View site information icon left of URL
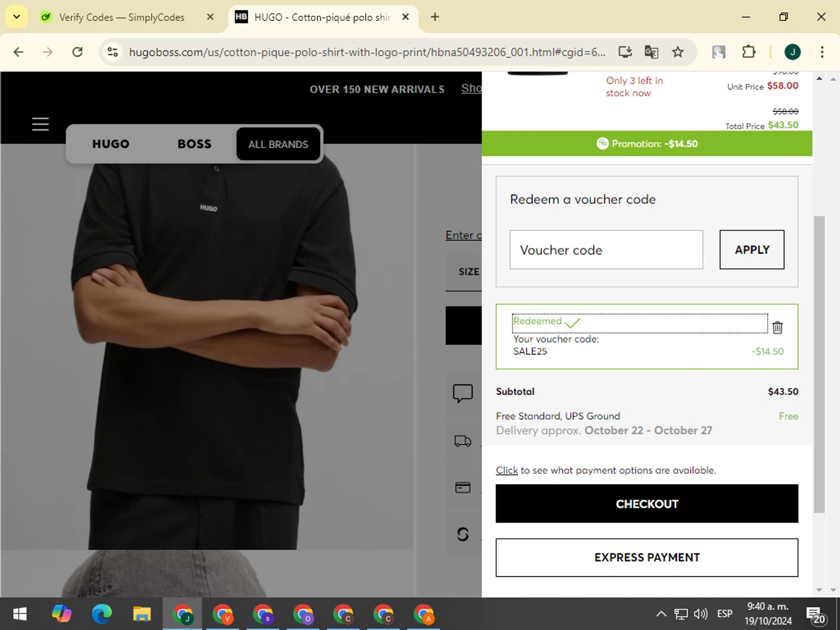Viewport: 840px width, 630px height. pyautogui.click(x=113, y=52)
